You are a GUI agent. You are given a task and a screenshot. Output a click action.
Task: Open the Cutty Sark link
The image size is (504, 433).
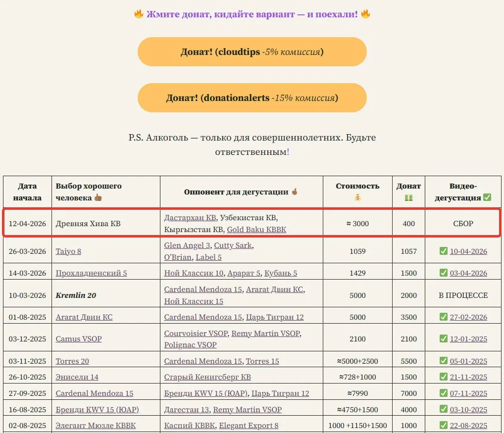click(233, 245)
